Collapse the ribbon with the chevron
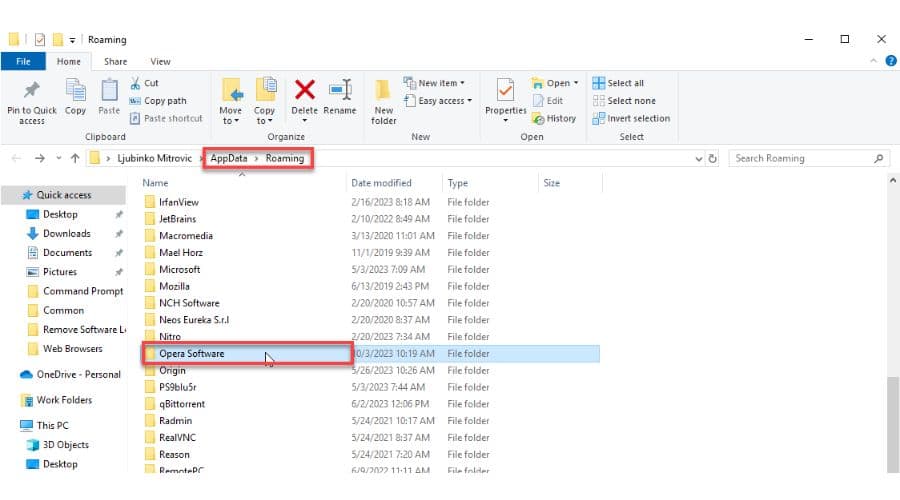The width and height of the screenshot is (900, 500). pos(874,61)
